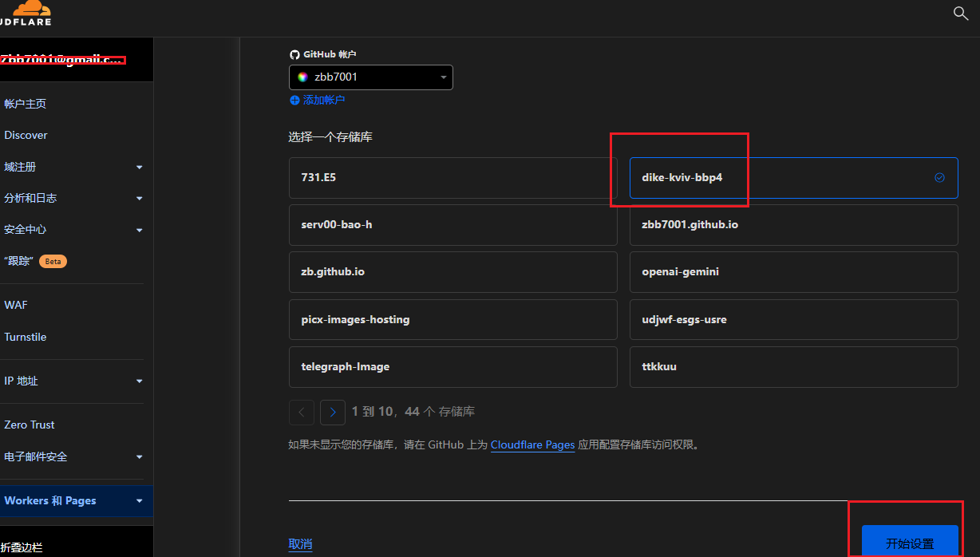
Task: Select the openai-gemini repository
Action: pyautogui.click(x=794, y=272)
